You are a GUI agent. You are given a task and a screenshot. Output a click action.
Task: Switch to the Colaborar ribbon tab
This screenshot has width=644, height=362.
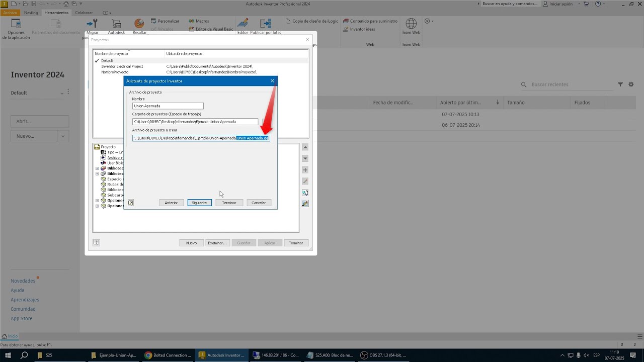click(x=84, y=13)
